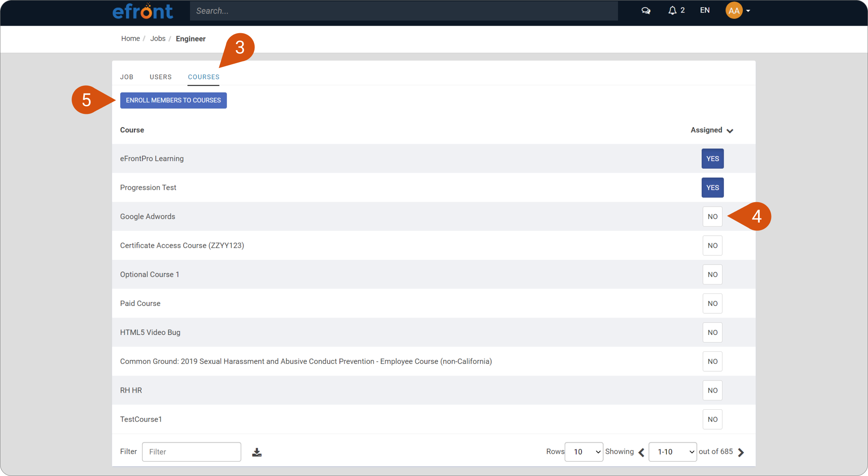Click the AA user avatar
This screenshot has width=868, height=476.
point(734,11)
